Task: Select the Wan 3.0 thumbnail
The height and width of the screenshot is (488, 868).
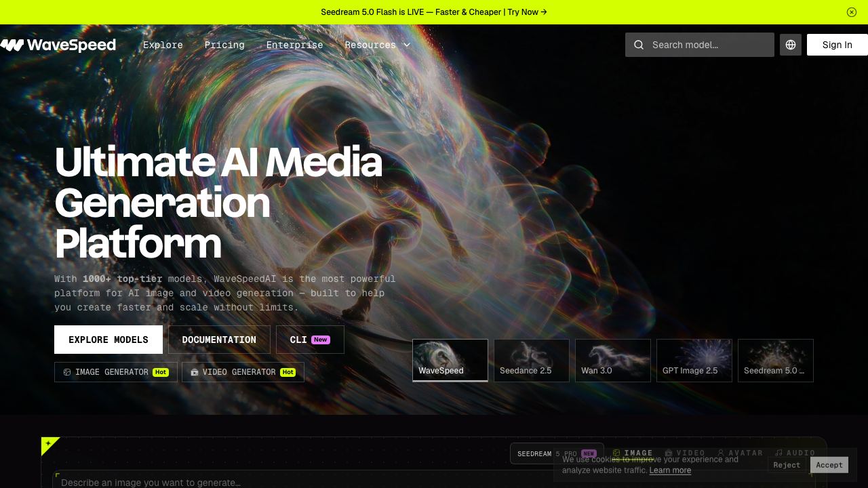Action: pos(613,361)
